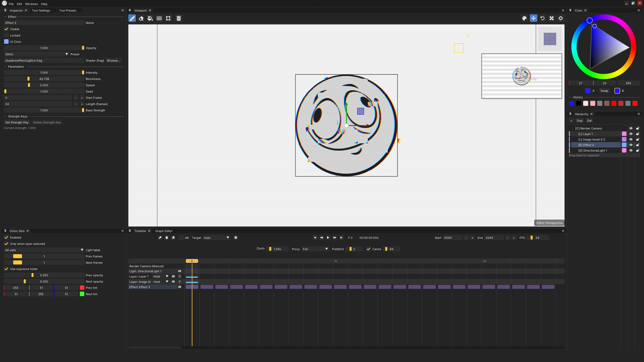Uncheck the Visible checkbox in the Inspector
Image resolution: width=644 pixels, height=362 pixels.
tap(6, 29)
